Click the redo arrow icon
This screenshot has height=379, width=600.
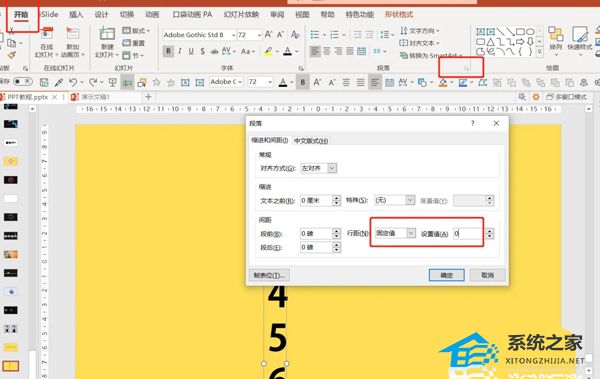click(93, 82)
